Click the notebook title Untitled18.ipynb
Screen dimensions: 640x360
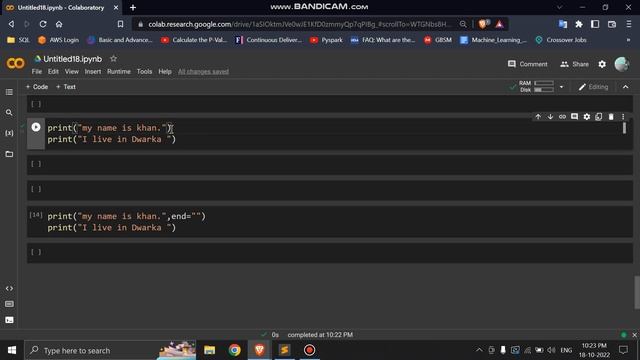click(73, 59)
